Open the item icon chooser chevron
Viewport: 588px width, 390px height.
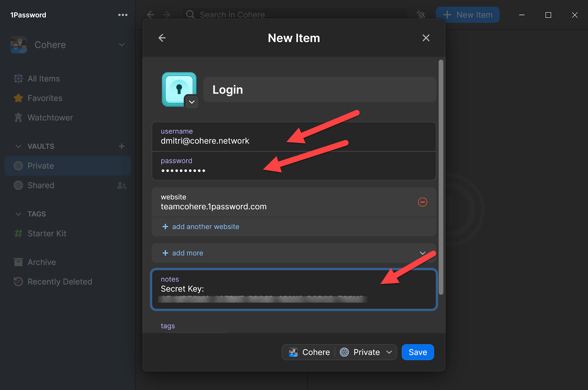pos(192,102)
